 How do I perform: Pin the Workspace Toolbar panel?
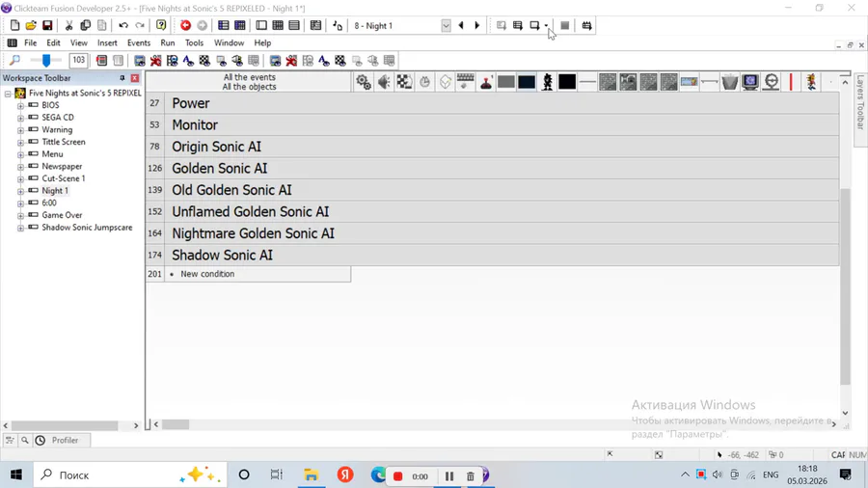(122, 78)
